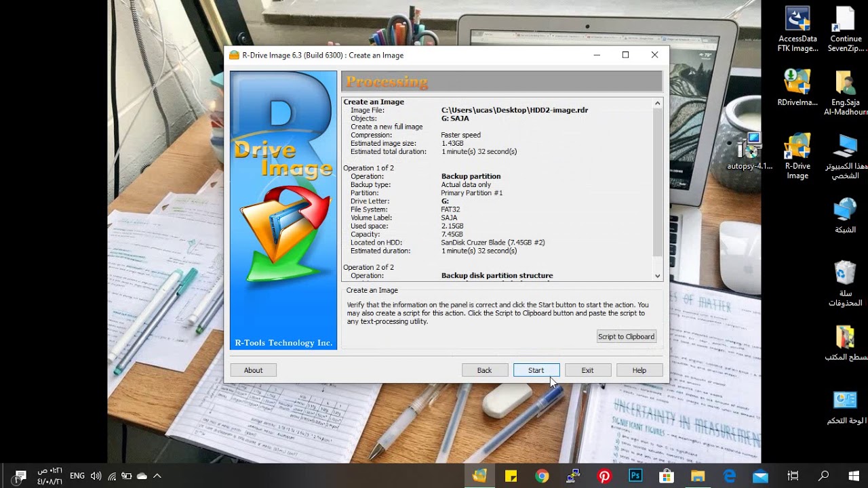Viewport: 868px width, 488px height.
Task: Select 'Primary Partition #1' value
Action: click(472, 193)
